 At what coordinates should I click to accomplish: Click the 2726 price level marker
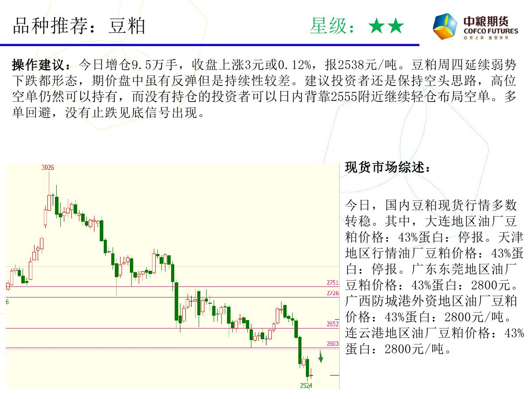coord(332,293)
